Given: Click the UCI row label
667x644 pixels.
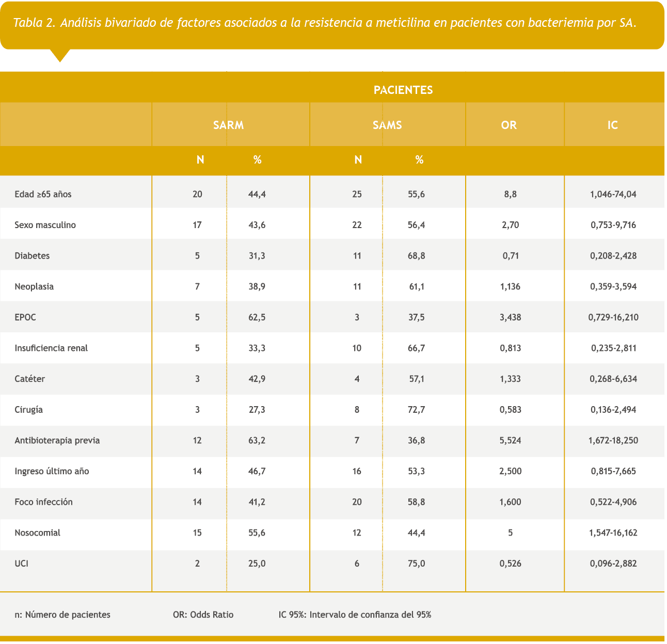Looking at the screenshot, I should click(22, 564).
